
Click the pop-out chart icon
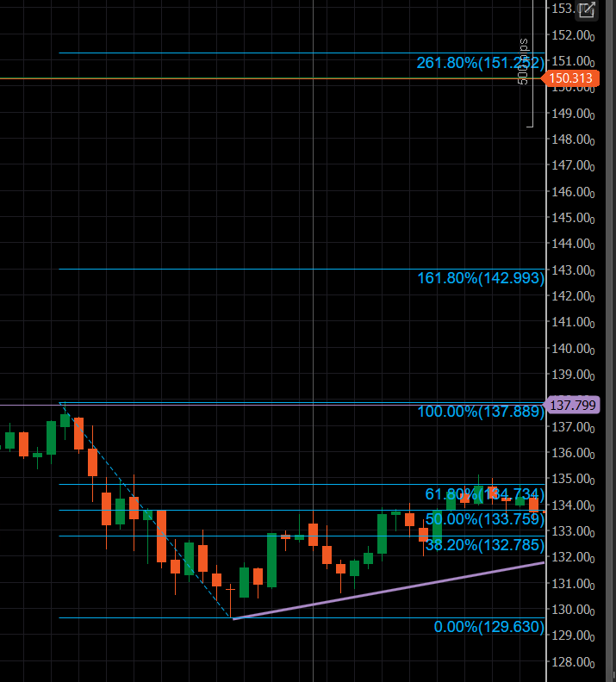pos(587,10)
